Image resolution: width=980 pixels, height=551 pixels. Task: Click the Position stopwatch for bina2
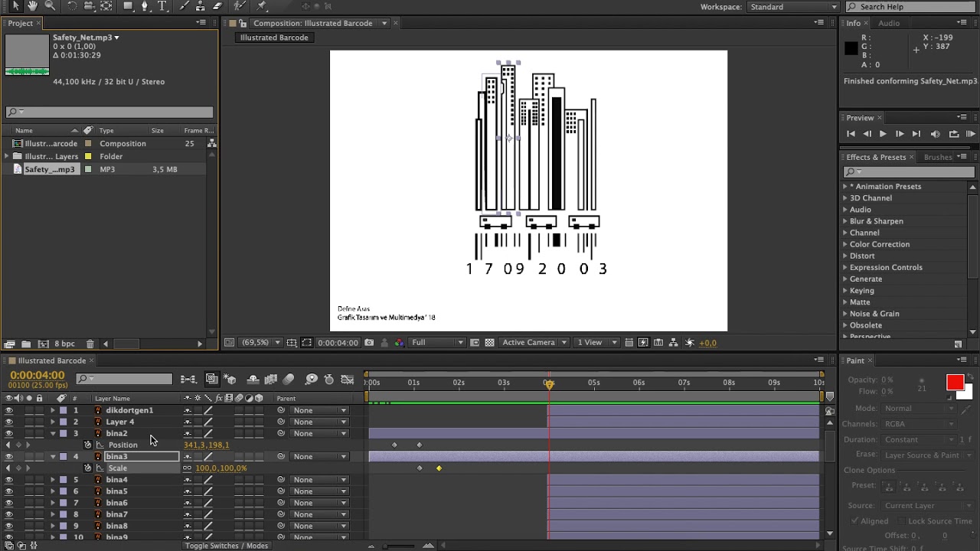click(87, 445)
